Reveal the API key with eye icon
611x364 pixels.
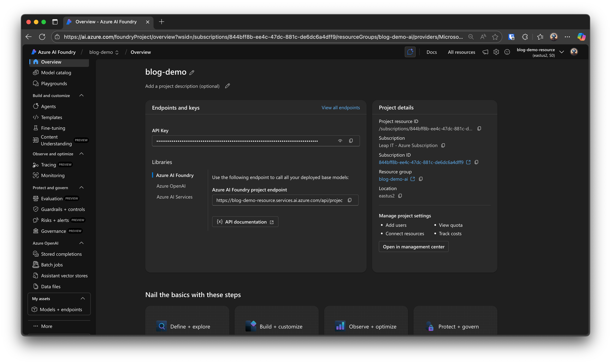(340, 141)
